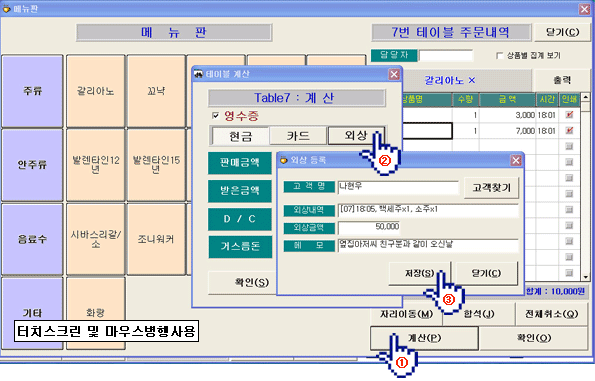Cancel all orders with 전체취소(Q)
595x381 pixels.
(x=551, y=314)
